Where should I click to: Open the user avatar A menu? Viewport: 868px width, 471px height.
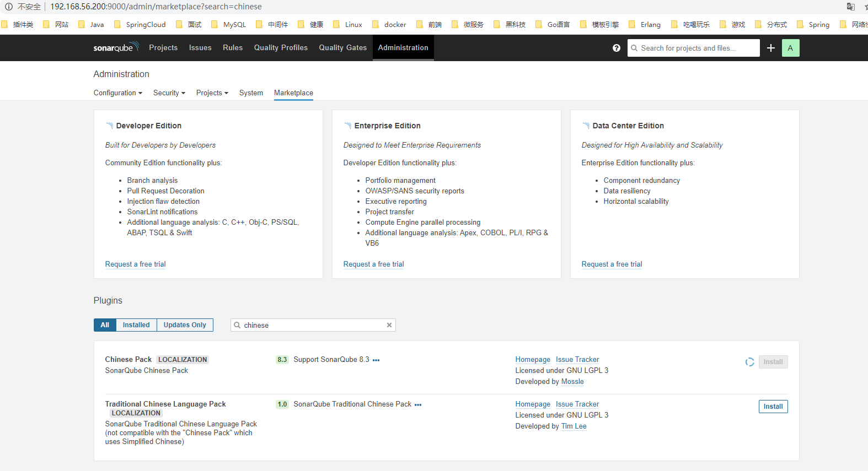(790, 48)
